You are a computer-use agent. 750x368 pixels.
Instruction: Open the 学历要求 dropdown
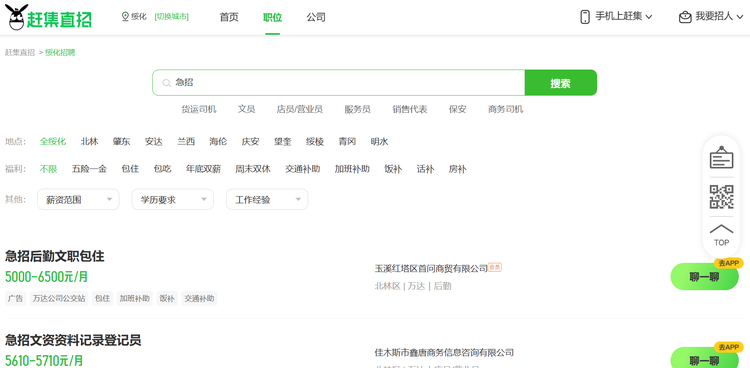pyautogui.click(x=173, y=200)
